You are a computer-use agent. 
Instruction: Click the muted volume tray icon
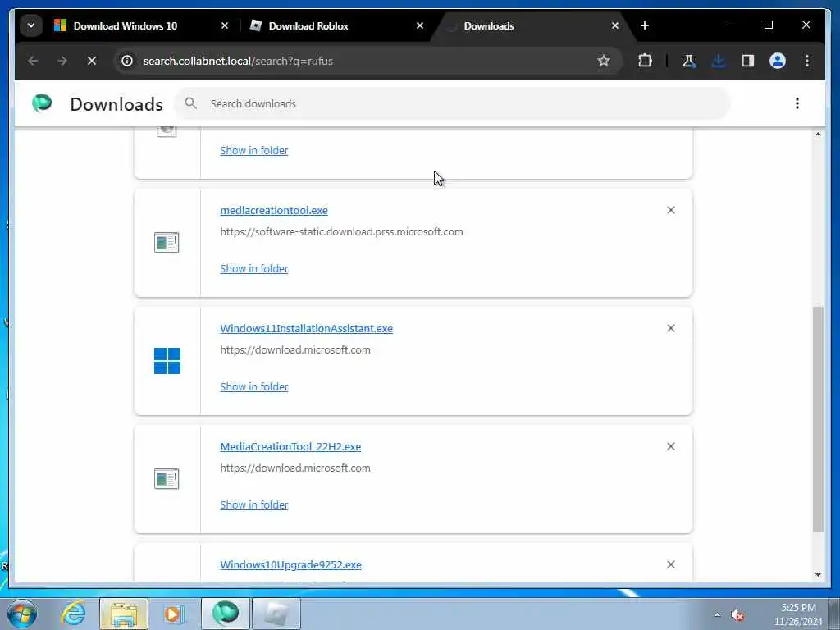(x=737, y=615)
